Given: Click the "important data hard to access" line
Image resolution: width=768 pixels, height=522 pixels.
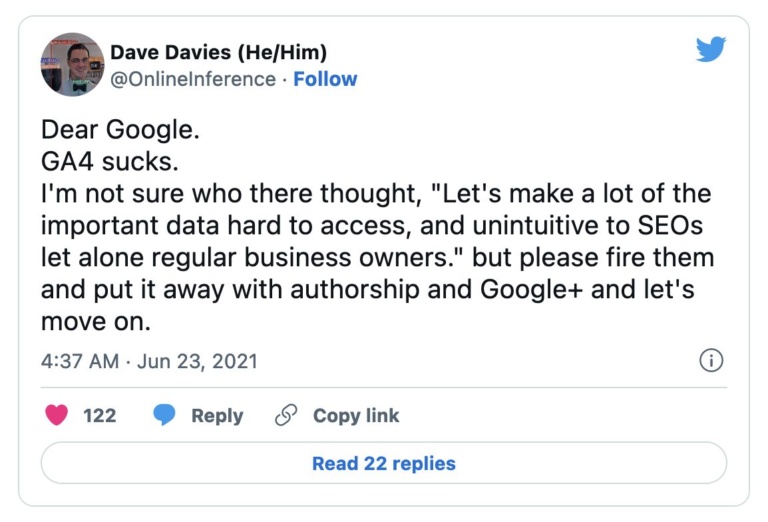Looking at the screenshot, I should 377,225.
